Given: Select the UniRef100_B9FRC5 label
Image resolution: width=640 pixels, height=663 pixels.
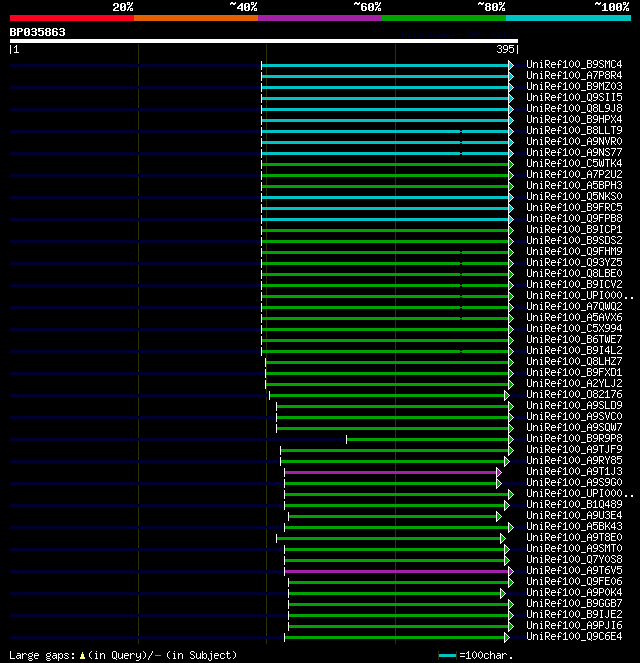Looking at the screenshot, I should pos(574,207).
